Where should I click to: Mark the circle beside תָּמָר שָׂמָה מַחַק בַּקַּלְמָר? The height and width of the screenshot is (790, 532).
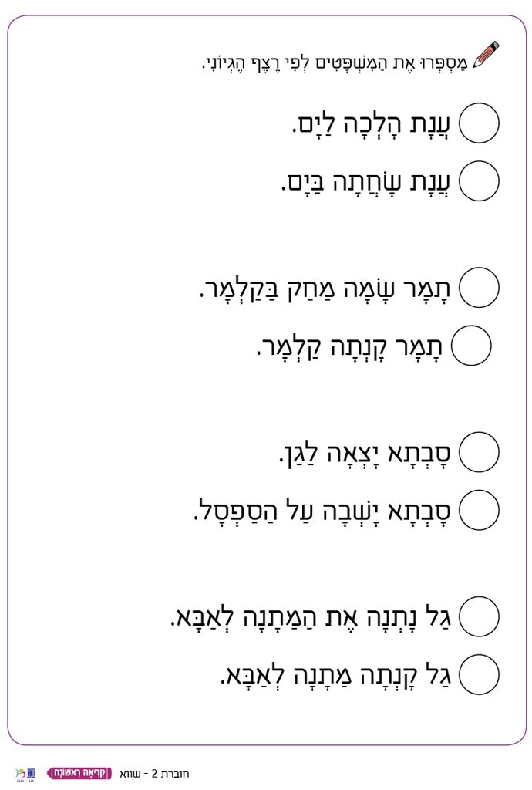tap(479, 288)
